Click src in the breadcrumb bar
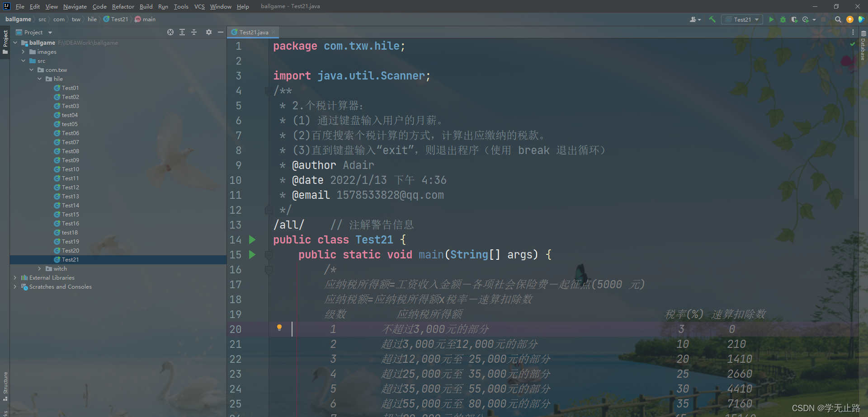Viewport: 868px width, 417px height. [x=42, y=19]
